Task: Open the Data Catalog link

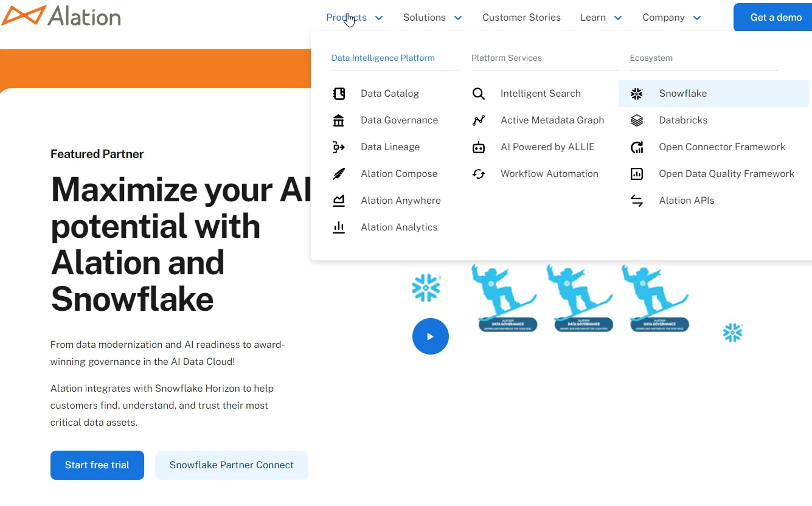Action: coord(390,94)
